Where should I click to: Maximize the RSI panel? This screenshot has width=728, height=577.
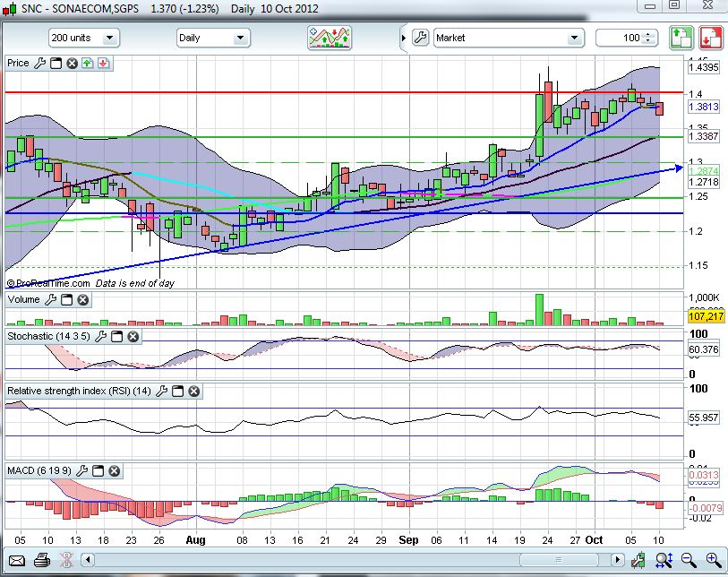tap(178, 392)
